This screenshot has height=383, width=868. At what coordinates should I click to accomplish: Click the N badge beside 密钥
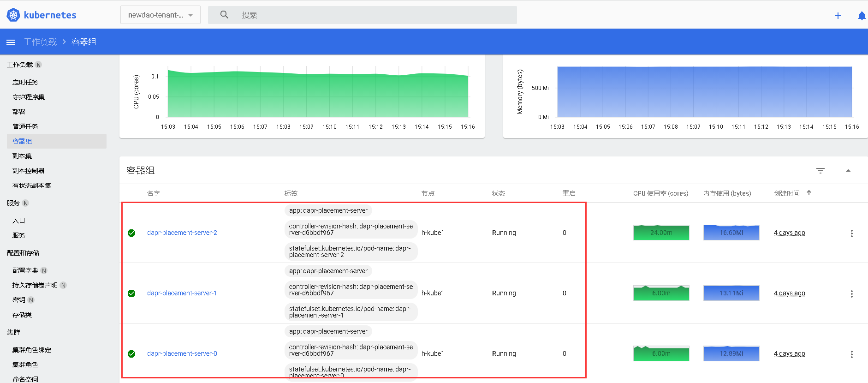pos(31,300)
